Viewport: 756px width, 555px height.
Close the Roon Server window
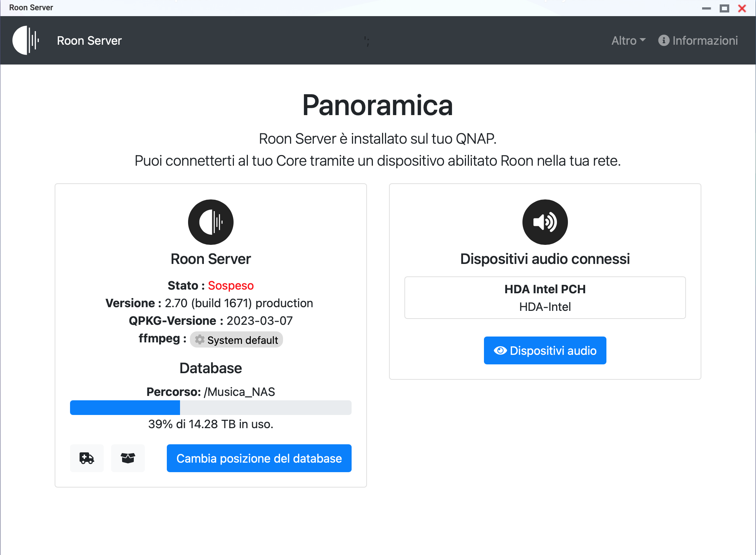tap(742, 8)
